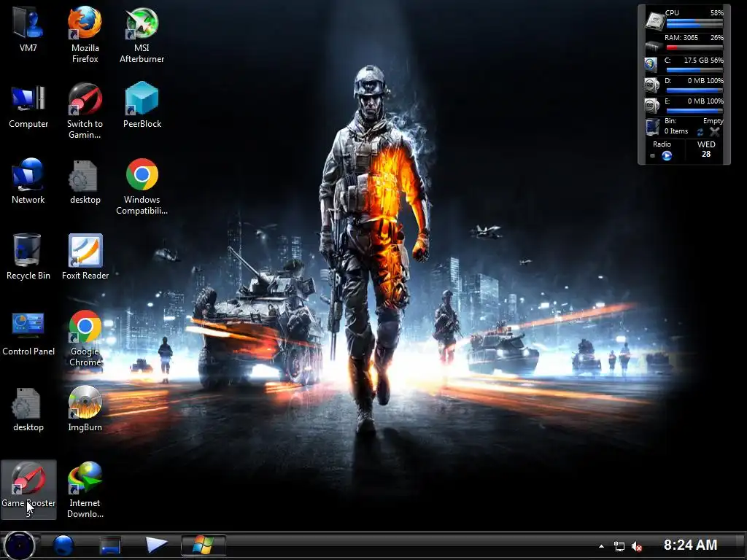Click the 'RAM: 3065' text

(x=681, y=38)
